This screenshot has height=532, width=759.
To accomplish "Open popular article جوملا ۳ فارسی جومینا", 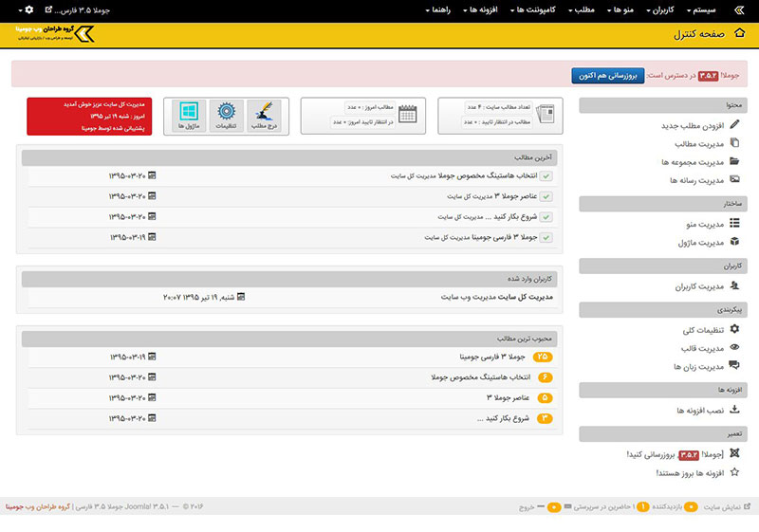I will click(x=492, y=357).
